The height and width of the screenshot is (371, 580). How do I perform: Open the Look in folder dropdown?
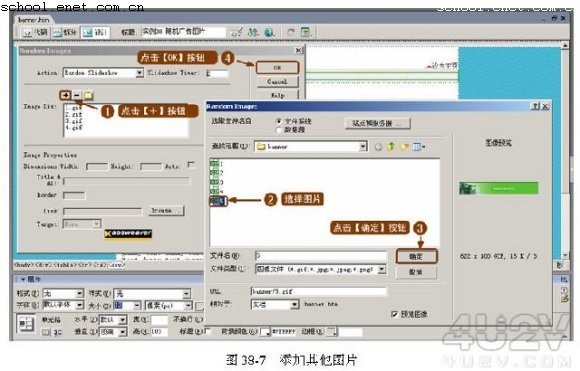pos(311,147)
